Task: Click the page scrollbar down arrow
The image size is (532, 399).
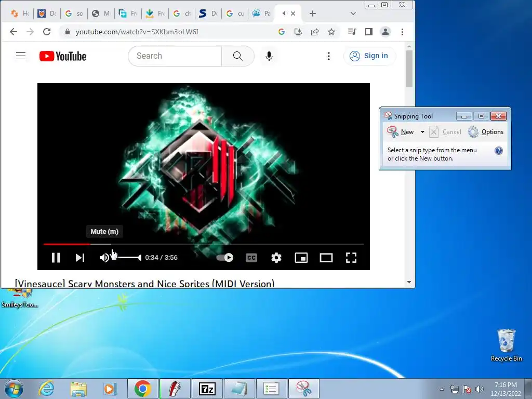Action: [x=409, y=282]
